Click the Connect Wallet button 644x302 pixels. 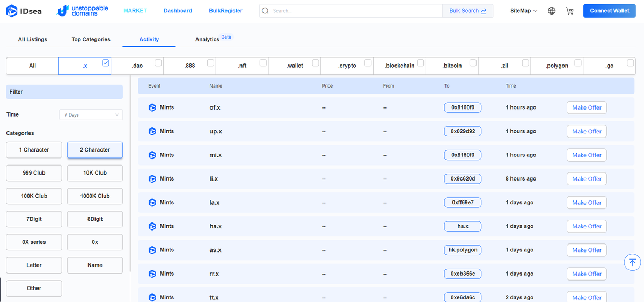610,11
